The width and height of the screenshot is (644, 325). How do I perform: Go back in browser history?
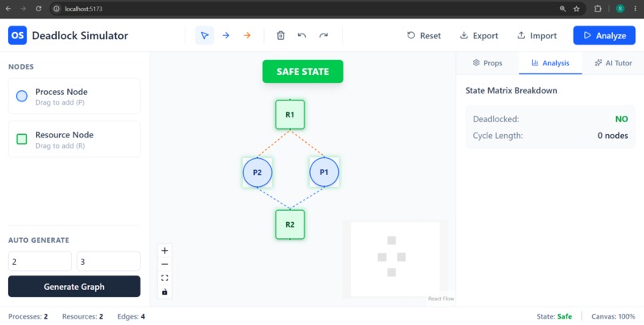tap(8, 9)
